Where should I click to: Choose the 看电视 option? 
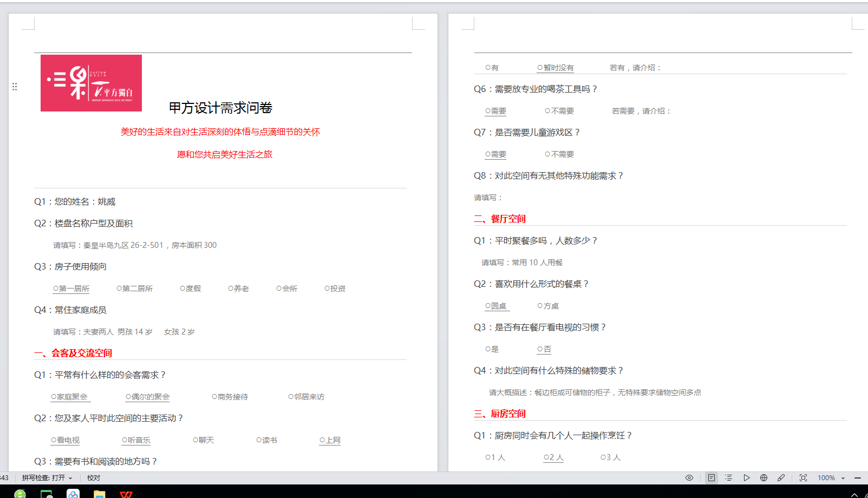click(x=66, y=440)
